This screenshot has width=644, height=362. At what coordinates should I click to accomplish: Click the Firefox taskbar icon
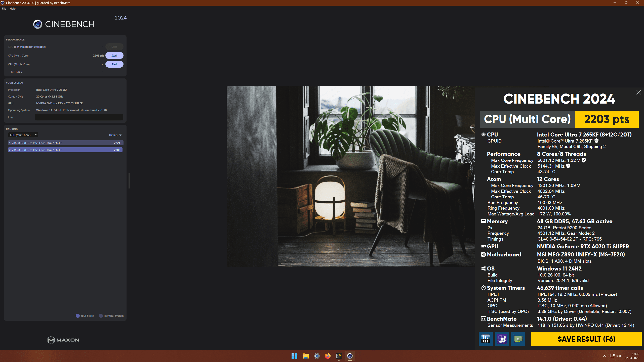point(328,356)
